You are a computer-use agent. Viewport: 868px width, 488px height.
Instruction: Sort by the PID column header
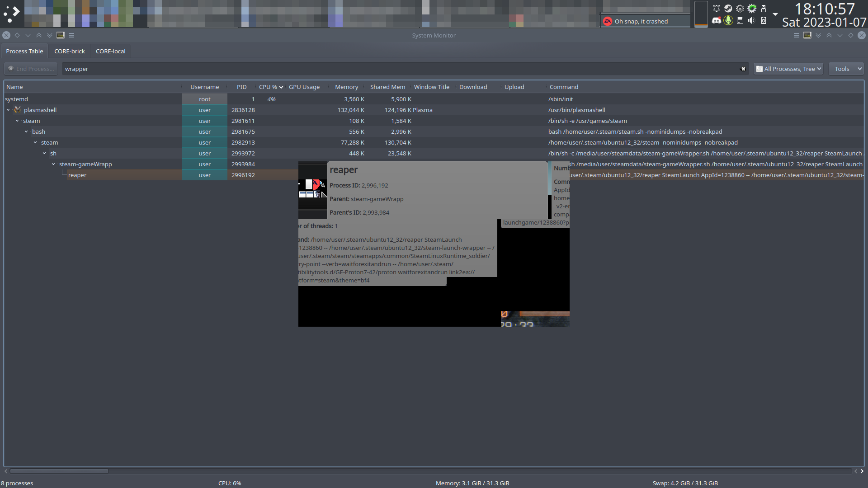coord(242,87)
